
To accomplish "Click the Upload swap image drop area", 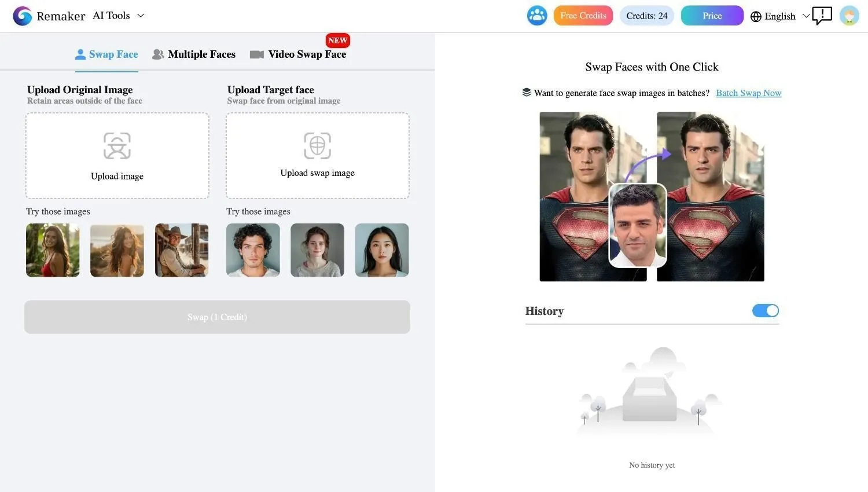I will point(318,156).
